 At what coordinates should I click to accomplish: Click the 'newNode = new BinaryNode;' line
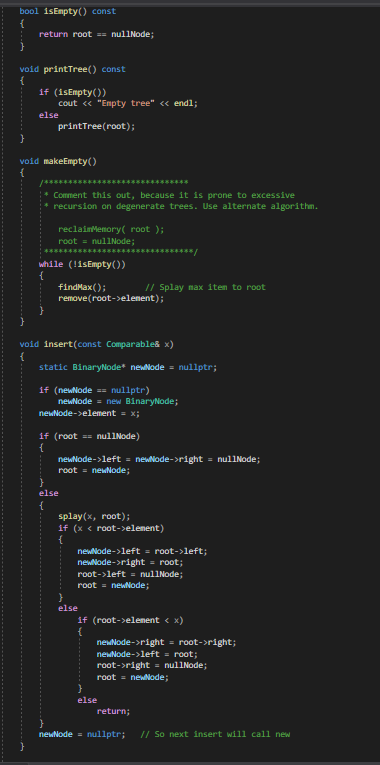[x=119, y=402]
